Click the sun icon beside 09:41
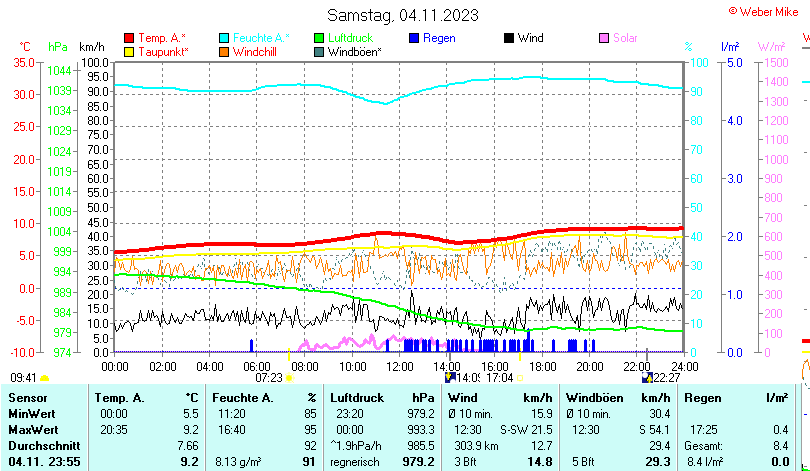This screenshot has height=471, width=810. pyautogui.click(x=44, y=378)
